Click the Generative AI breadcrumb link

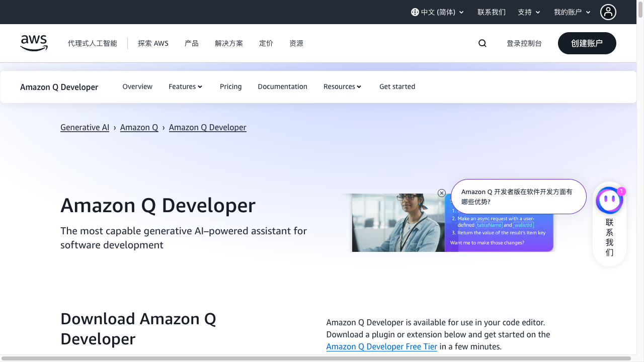(85, 127)
